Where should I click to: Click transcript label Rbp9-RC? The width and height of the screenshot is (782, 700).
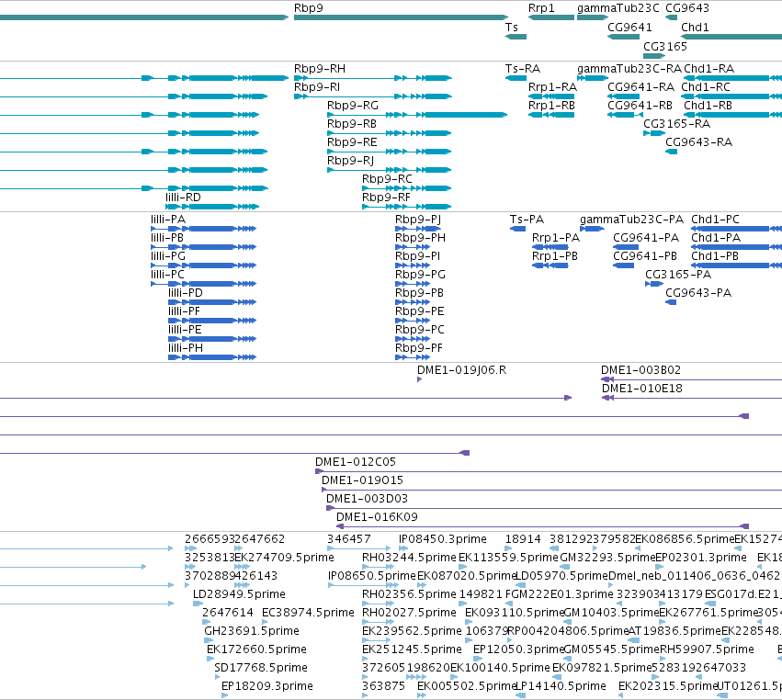tap(387, 179)
